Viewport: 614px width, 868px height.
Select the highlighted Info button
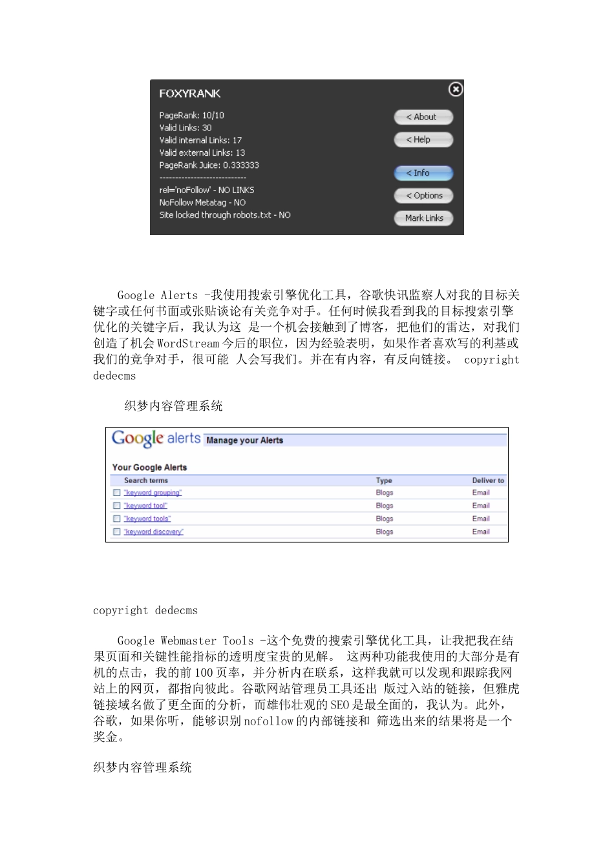pos(424,173)
